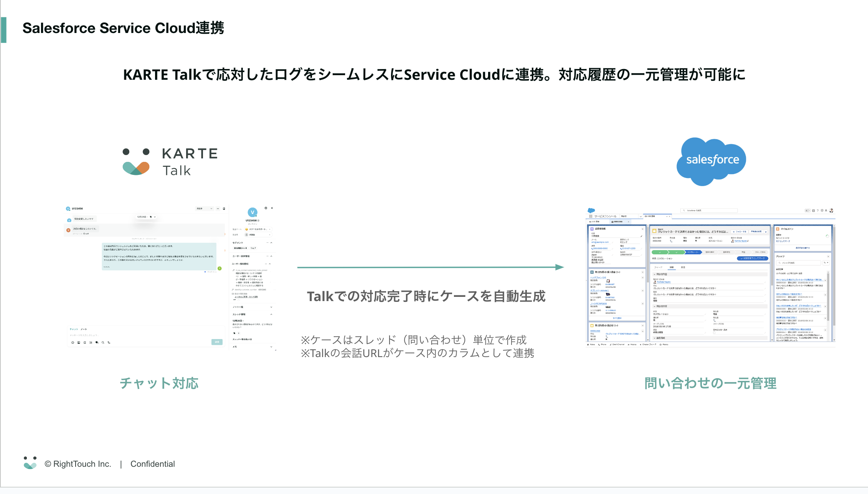The width and height of the screenshot is (868, 494).
Task: Click the ナレッジ search field in Salesforce
Action: [x=799, y=263]
